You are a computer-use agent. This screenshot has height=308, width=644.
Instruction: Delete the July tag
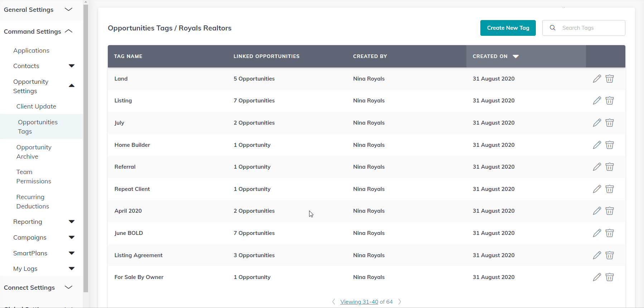[610, 123]
